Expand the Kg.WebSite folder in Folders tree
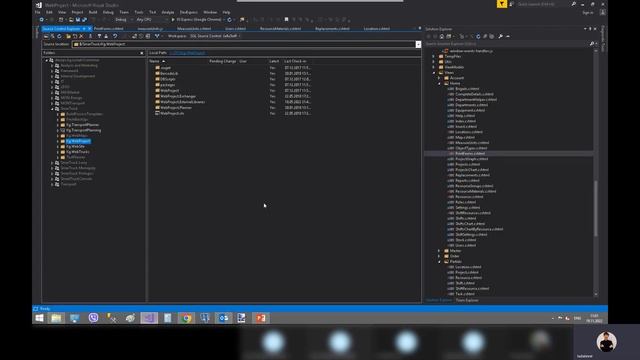 tap(58, 147)
